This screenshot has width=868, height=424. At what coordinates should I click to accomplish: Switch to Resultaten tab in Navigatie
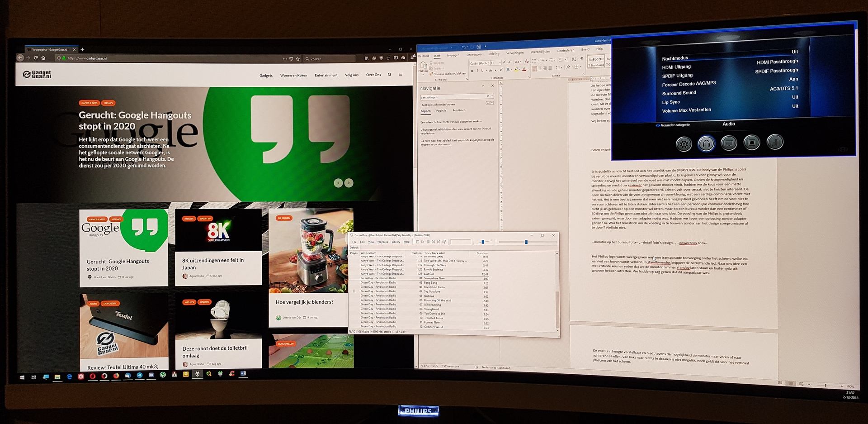pyautogui.click(x=459, y=110)
